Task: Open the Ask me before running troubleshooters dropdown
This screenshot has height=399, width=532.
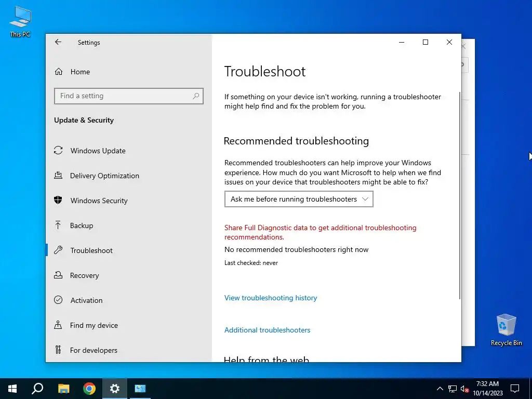Action: tap(299, 199)
